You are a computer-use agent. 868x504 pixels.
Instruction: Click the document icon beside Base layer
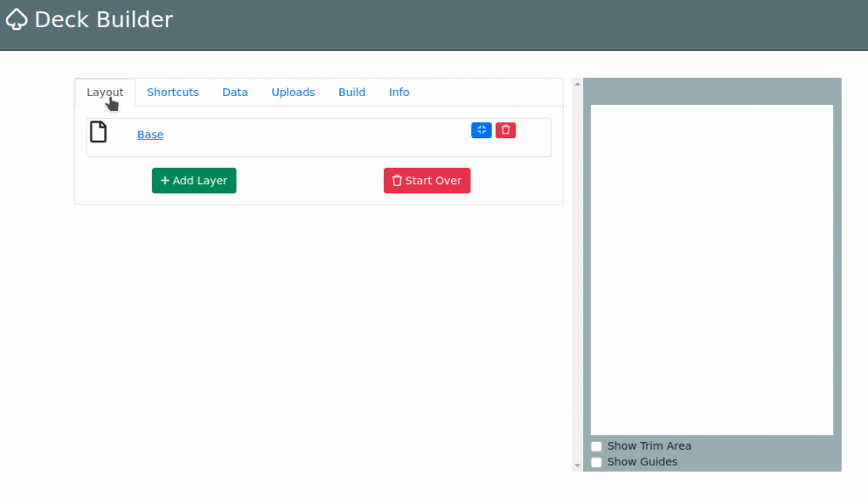click(98, 132)
